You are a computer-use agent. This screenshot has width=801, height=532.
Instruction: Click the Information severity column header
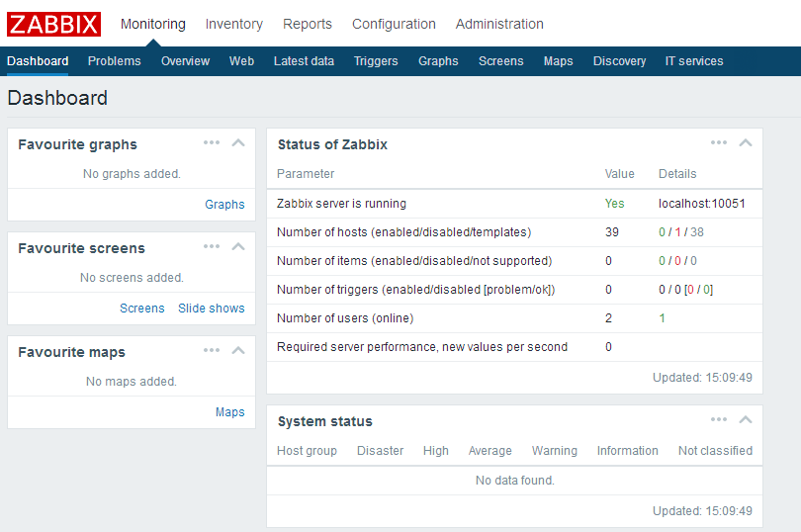click(627, 451)
